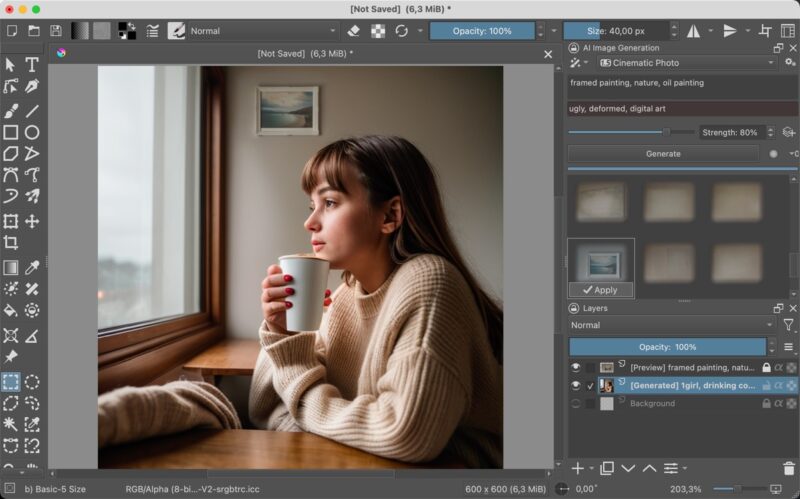Choose workspace from toolbar end icon
Image resolution: width=800 pixels, height=499 pixels.
788,31
